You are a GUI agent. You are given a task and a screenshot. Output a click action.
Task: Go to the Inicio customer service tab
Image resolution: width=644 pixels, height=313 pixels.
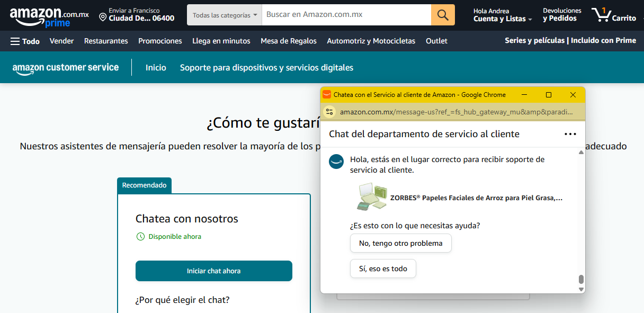156,68
